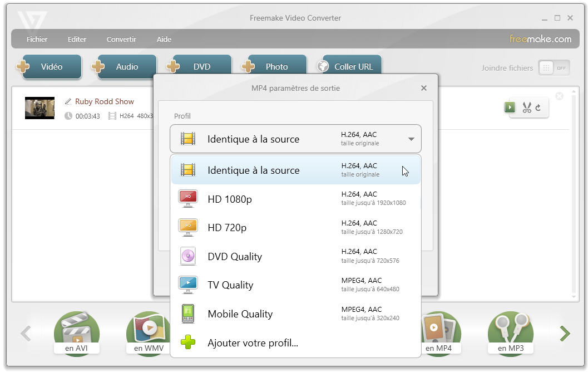Click the Ruby Rodd Show title
The height and width of the screenshot is (372, 588).
tap(104, 101)
